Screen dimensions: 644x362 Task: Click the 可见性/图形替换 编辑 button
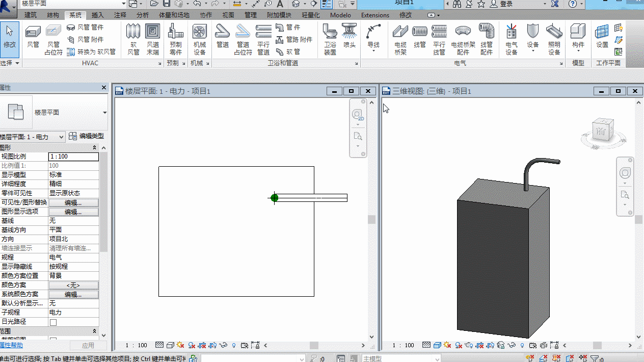(73, 202)
